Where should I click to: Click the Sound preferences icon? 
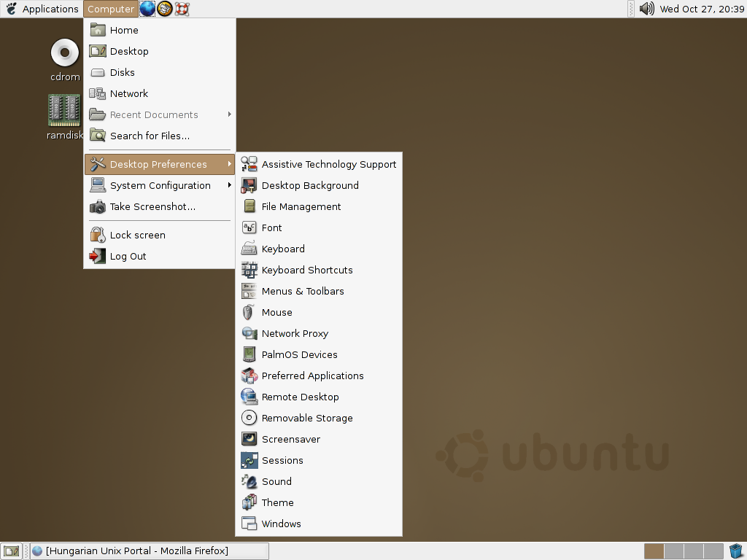click(249, 481)
